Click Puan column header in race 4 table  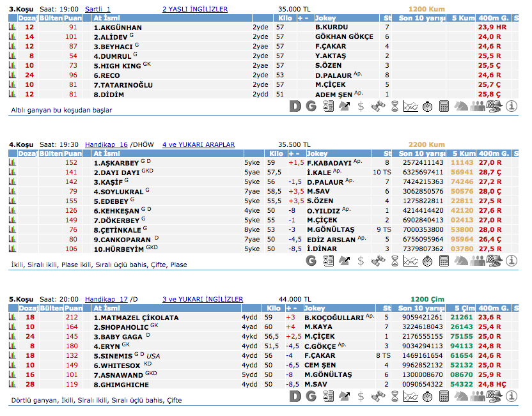(73, 154)
